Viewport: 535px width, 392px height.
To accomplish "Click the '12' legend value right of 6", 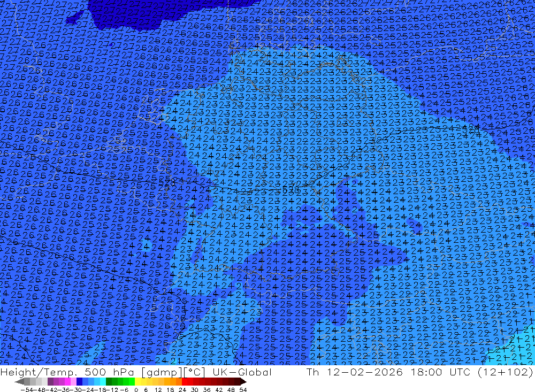I will [x=158, y=390].
